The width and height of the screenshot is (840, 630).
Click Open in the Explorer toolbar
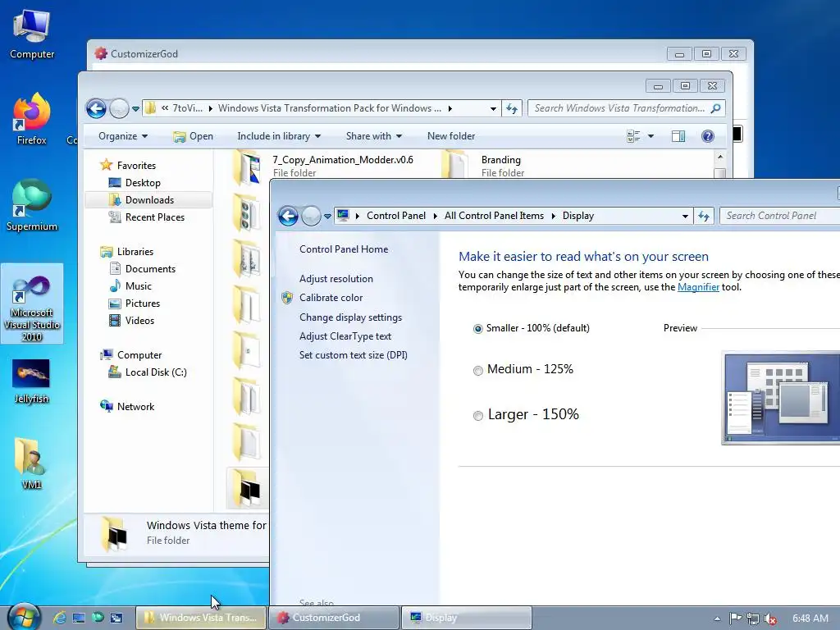point(194,136)
